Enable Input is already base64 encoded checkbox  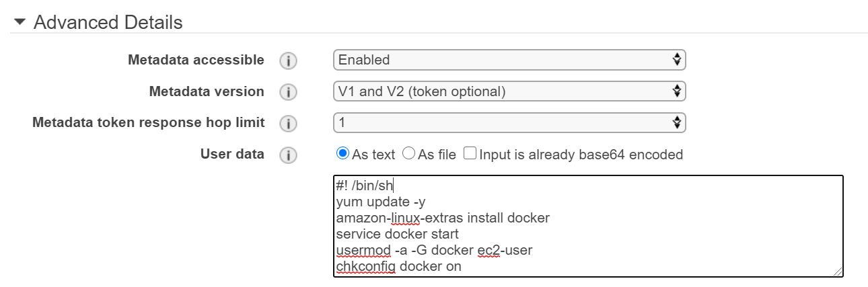pyautogui.click(x=469, y=154)
